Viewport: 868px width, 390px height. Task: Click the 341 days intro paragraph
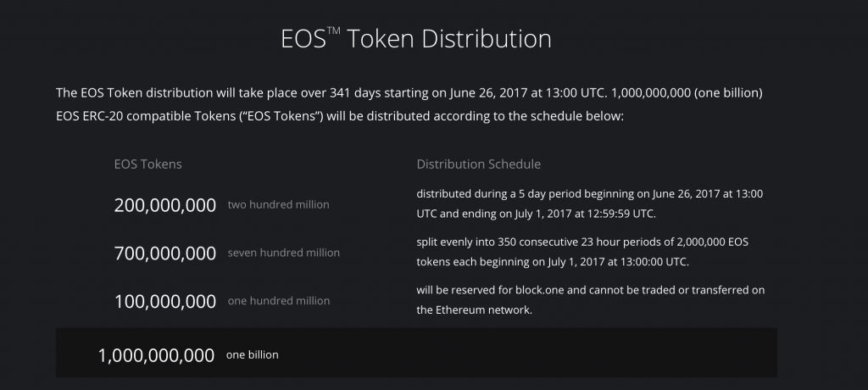pyautogui.click(x=409, y=104)
